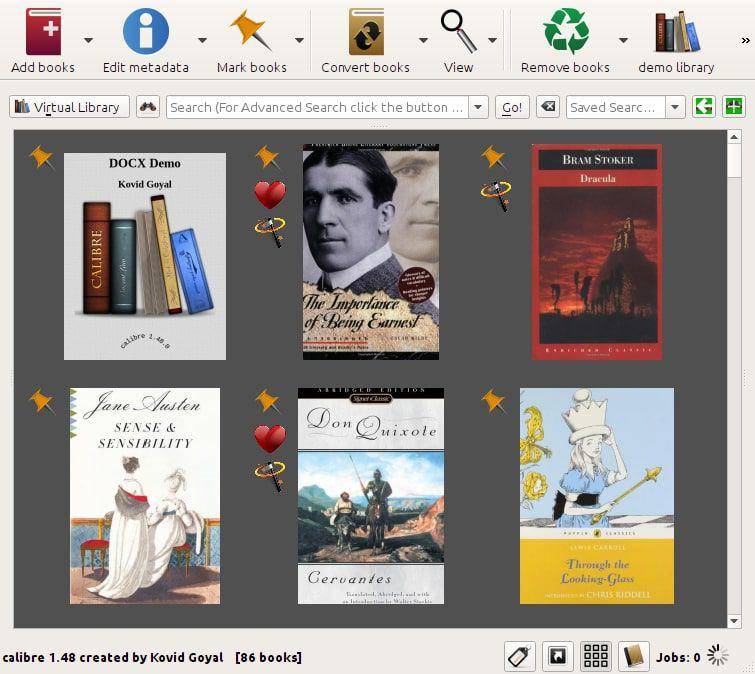This screenshot has width=755, height=674.
Task: Click heart emblem beside Don Quixote
Action: coord(270,439)
